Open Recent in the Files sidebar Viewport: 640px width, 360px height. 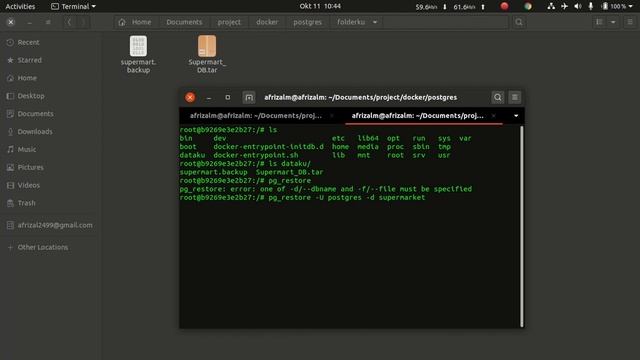pos(28,42)
